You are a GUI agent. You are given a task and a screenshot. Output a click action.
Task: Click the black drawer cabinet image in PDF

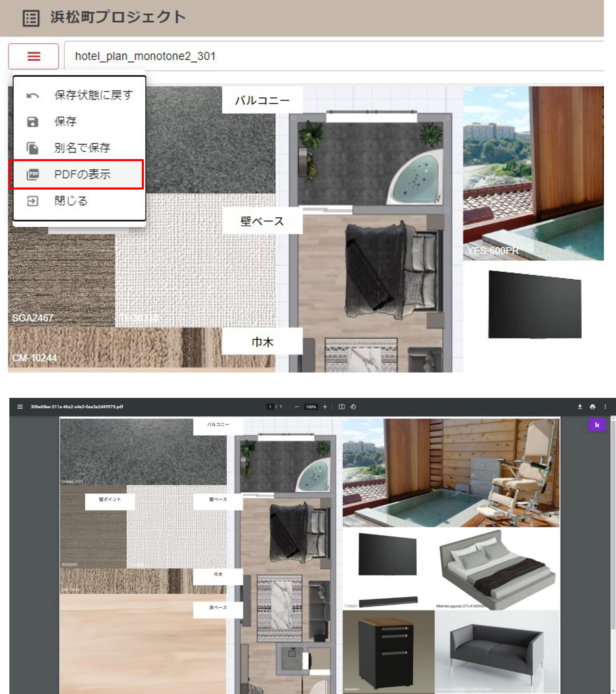pos(388,652)
